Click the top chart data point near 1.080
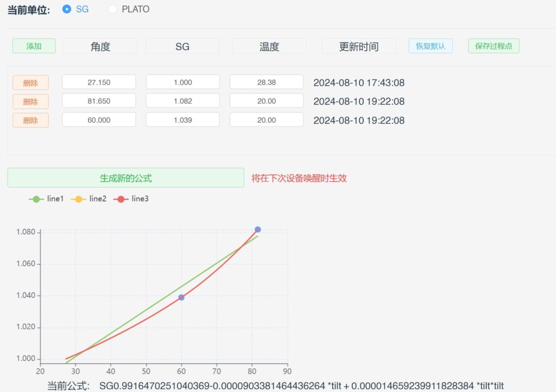The height and width of the screenshot is (392, 556). [258, 230]
